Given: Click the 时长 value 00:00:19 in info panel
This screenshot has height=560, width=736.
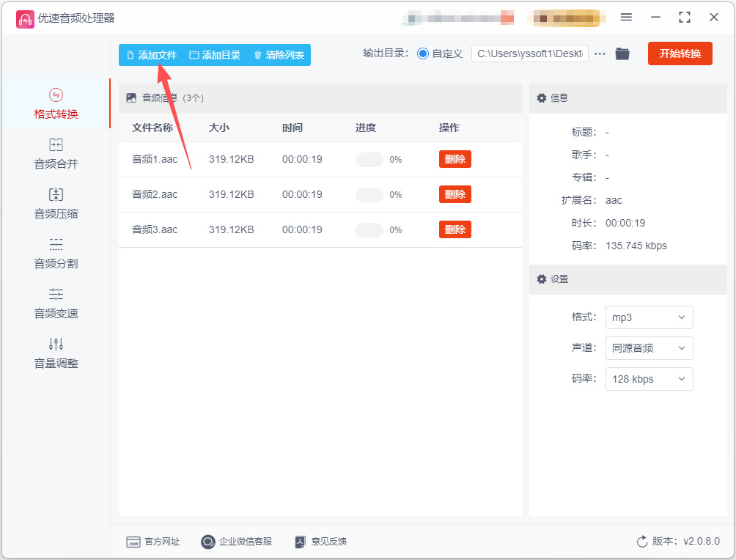Looking at the screenshot, I should tap(625, 223).
